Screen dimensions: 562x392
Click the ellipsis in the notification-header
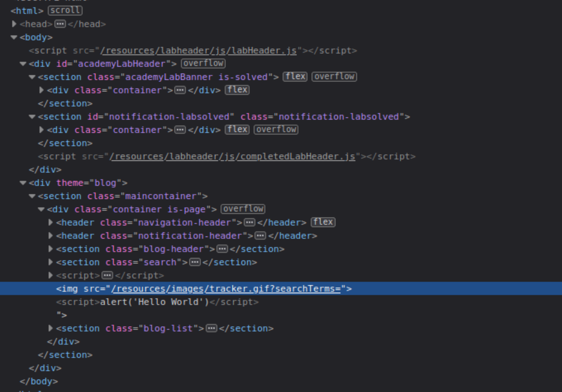pyautogui.click(x=260, y=236)
